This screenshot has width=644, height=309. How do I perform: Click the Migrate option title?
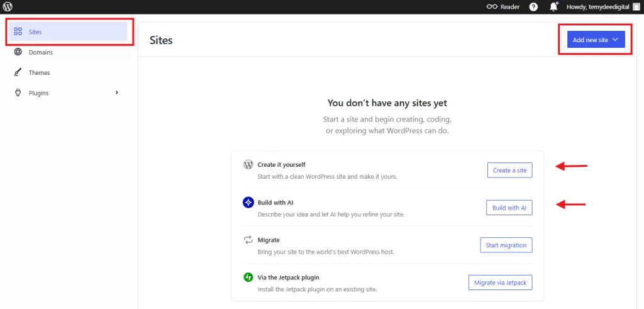[269, 240]
